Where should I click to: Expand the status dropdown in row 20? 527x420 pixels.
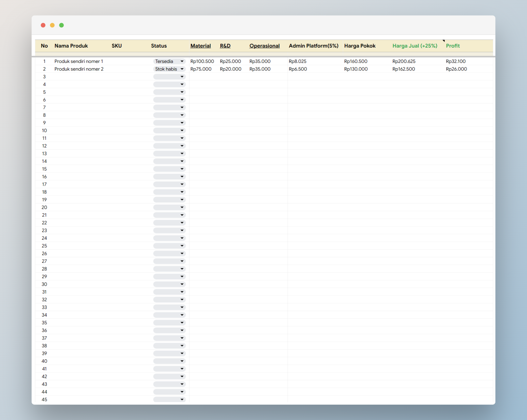pos(169,207)
